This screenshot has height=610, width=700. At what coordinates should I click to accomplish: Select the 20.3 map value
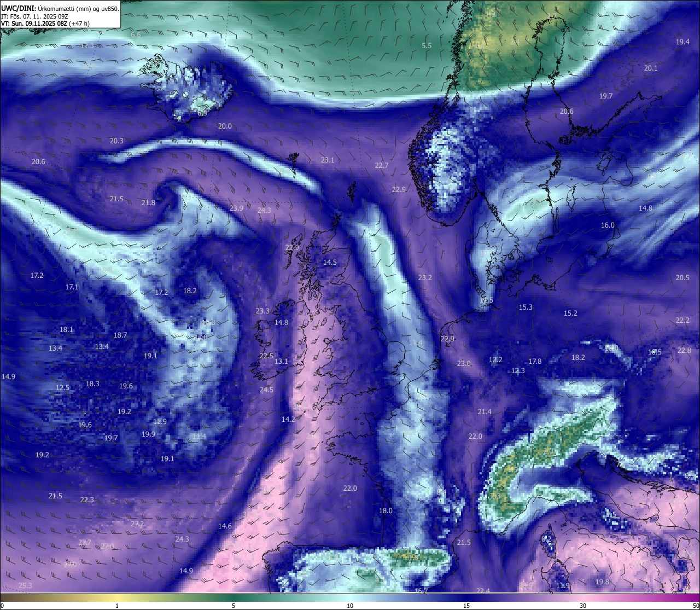tap(116, 141)
